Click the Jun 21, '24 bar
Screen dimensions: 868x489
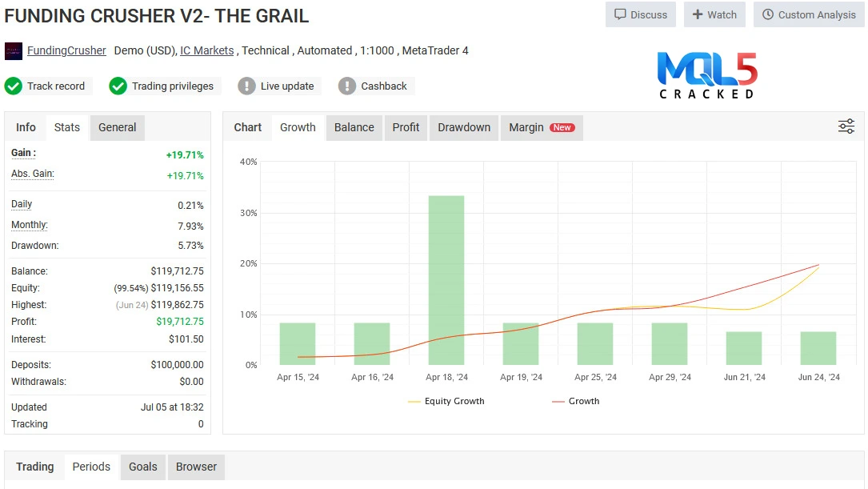tap(744, 348)
